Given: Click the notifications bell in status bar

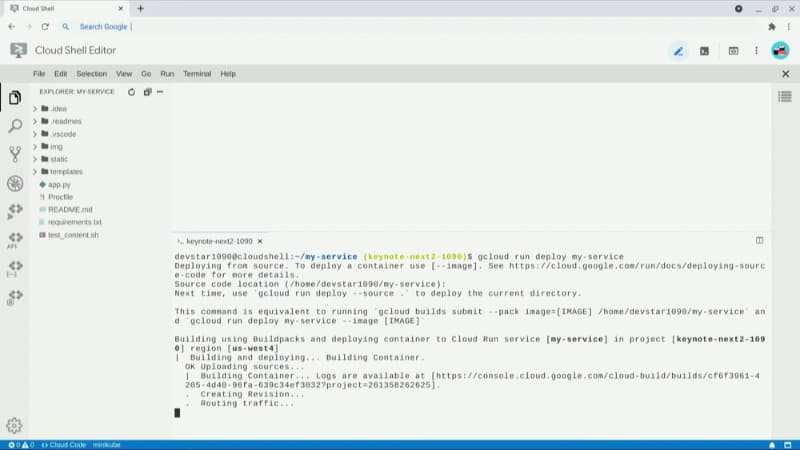Looking at the screenshot, I should click(x=772, y=445).
